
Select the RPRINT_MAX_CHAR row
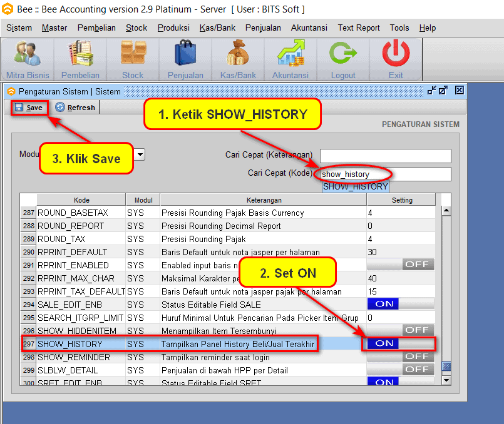228,278
